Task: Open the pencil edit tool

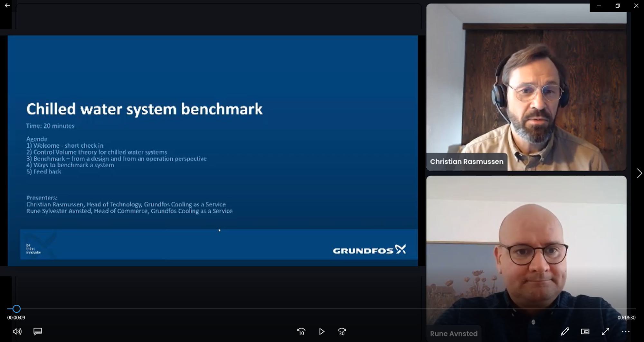Action: click(x=565, y=331)
